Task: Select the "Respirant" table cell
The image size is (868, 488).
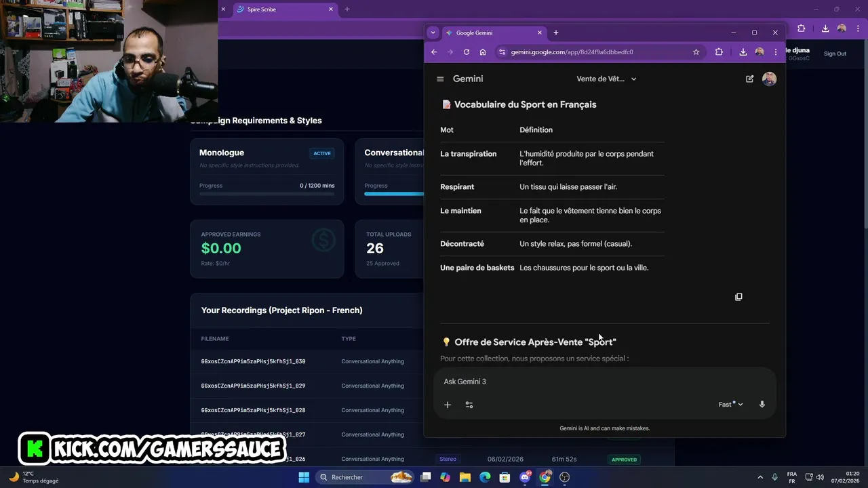Action: pyautogui.click(x=457, y=186)
